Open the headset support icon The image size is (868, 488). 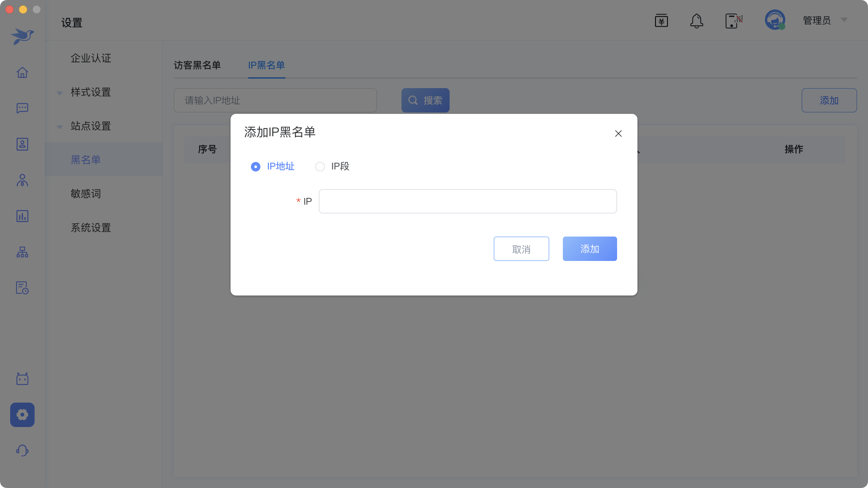pyautogui.click(x=22, y=450)
